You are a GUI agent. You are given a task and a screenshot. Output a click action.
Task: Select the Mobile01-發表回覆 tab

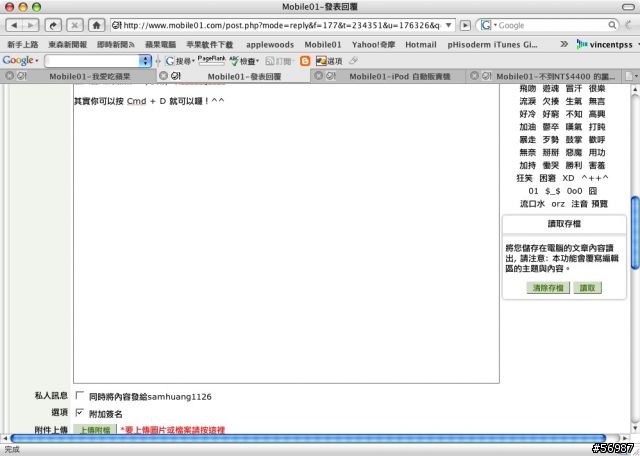(244, 76)
